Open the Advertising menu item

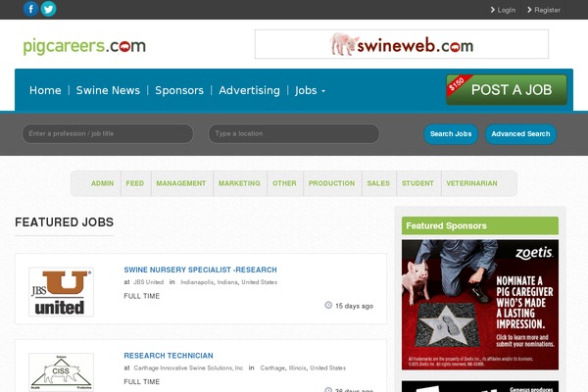click(249, 90)
